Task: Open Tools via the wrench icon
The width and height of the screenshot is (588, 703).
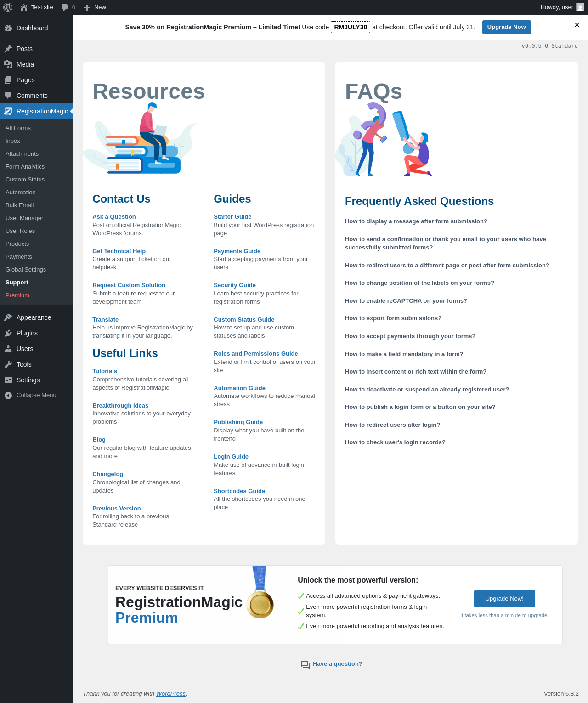Action: [x=8, y=364]
